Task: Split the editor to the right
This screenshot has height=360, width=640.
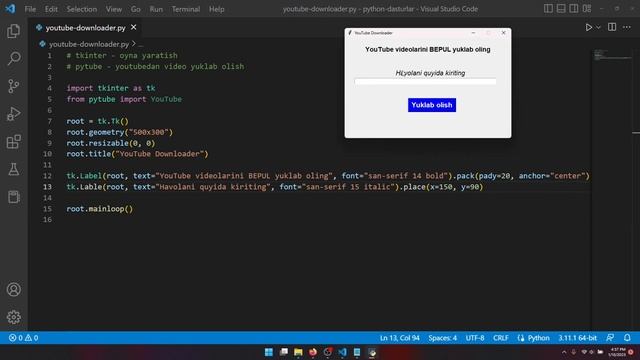Action: (x=612, y=27)
